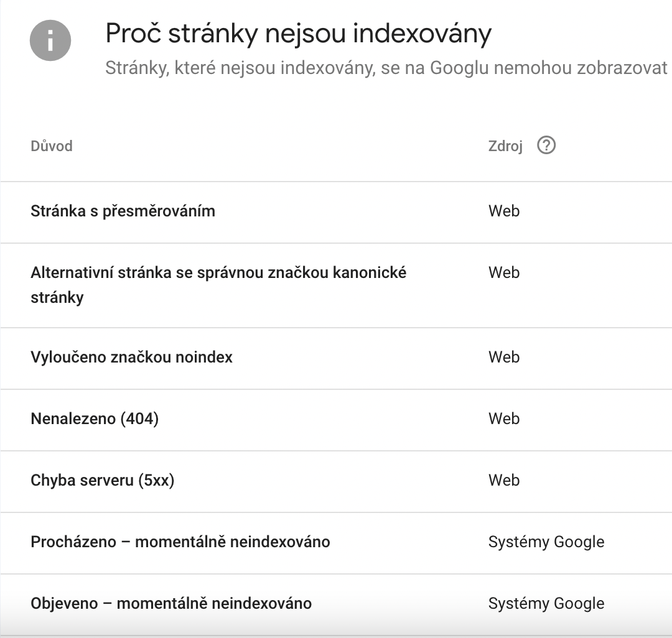Open Objeveno – momentálně neindexováno row
Screen dimensions: 672x638
(336, 604)
